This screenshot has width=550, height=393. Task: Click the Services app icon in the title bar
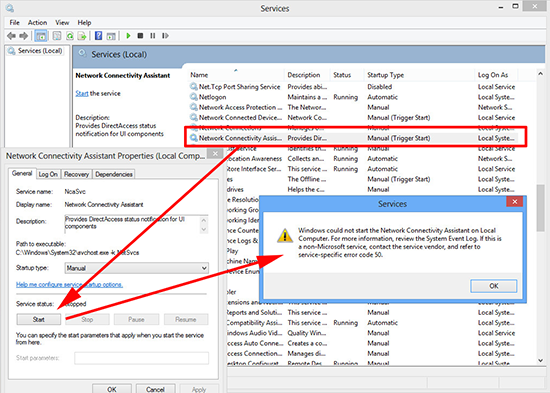coord(10,8)
